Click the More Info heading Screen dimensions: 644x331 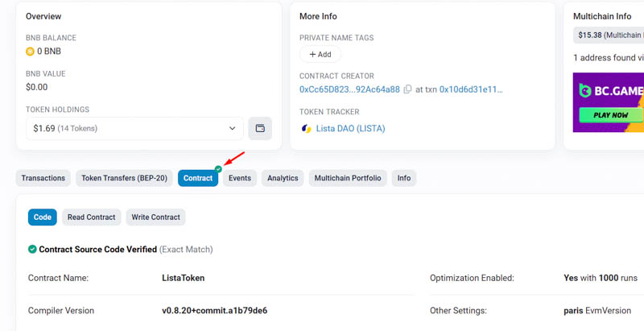click(318, 16)
